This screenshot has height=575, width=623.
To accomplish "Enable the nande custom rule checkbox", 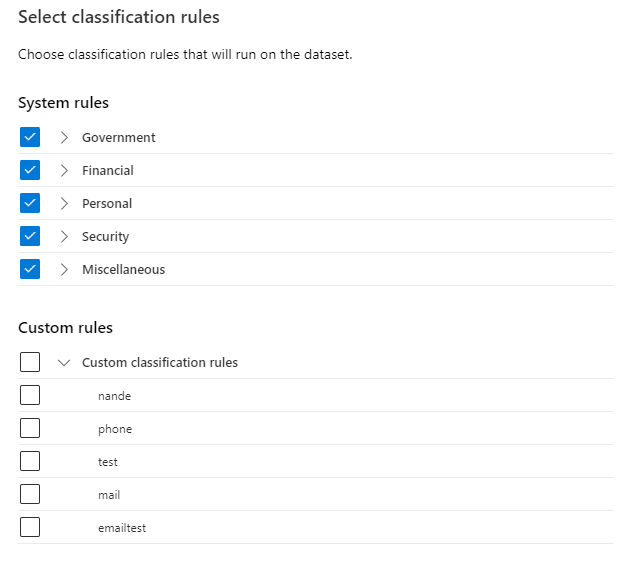I will click(30, 395).
